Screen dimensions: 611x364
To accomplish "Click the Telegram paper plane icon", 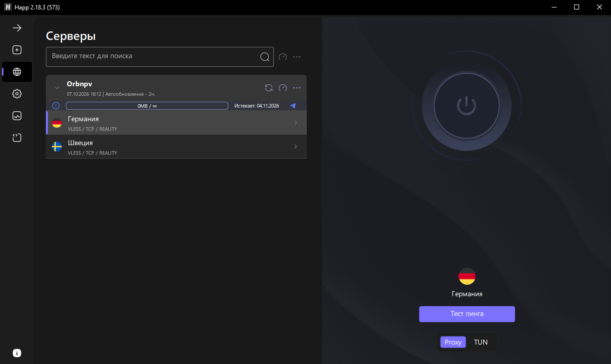I will [293, 106].
